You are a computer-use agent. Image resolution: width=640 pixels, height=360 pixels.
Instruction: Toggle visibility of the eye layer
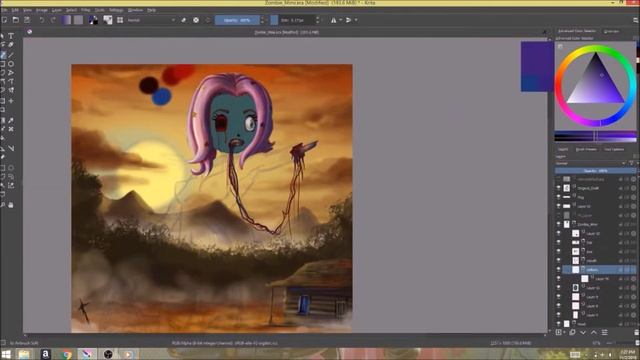tap(558, 251)
